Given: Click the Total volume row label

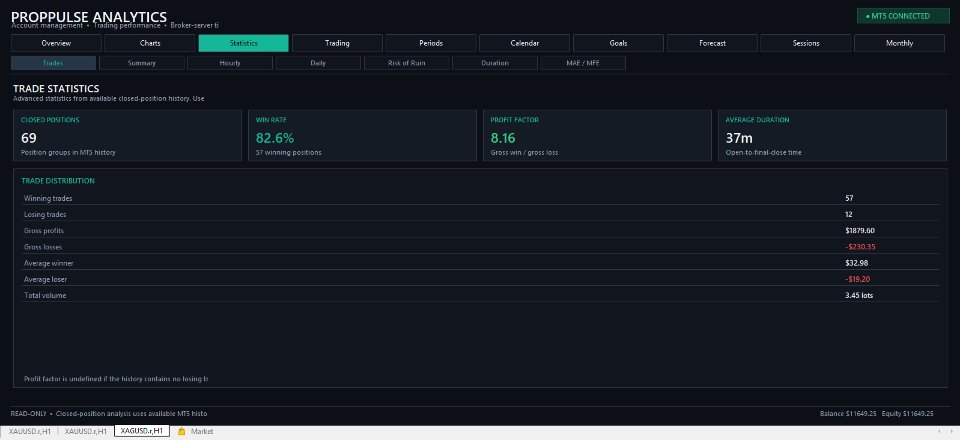Looking at the screenshot, I should point(45,296).
